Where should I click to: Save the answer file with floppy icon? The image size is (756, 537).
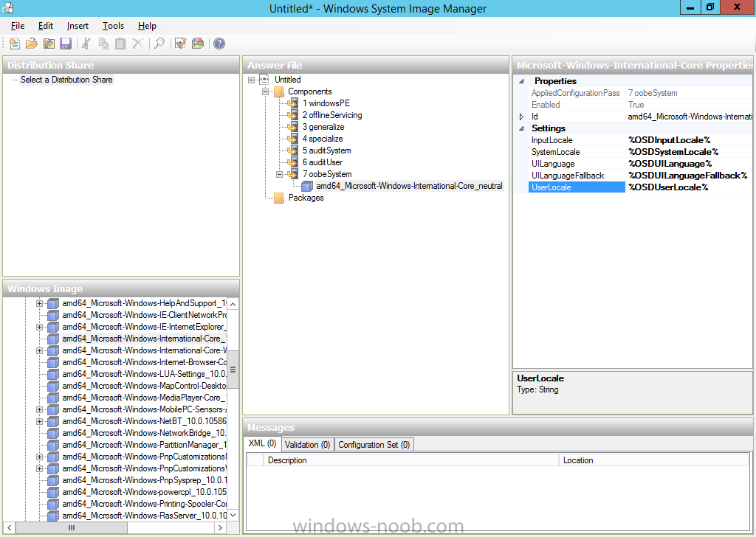click(66, 44)
